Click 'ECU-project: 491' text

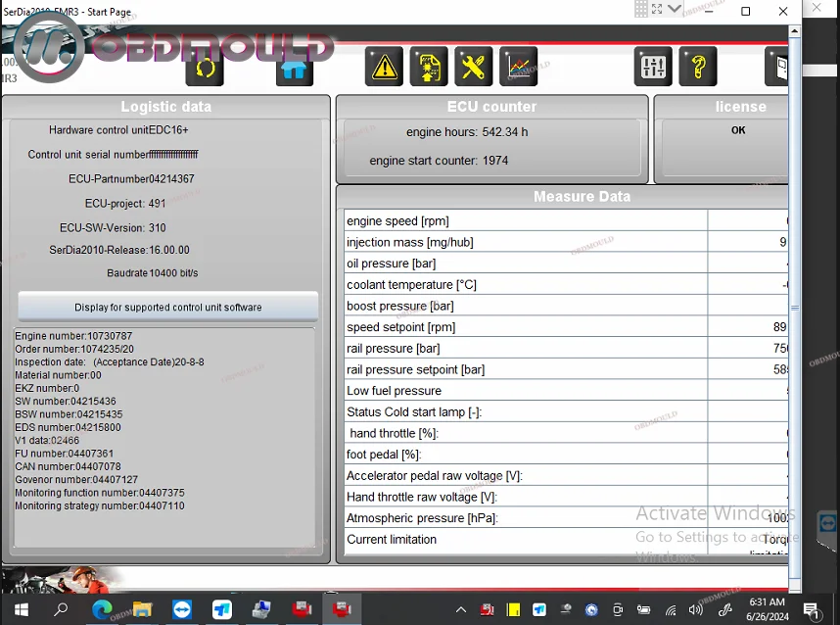point(124,203)
